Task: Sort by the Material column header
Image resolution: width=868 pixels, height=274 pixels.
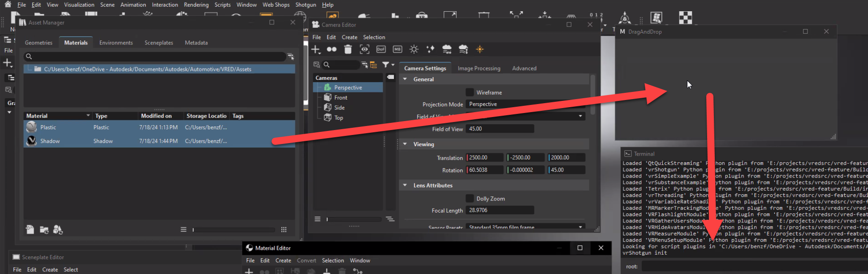Action: click(58, 116)
